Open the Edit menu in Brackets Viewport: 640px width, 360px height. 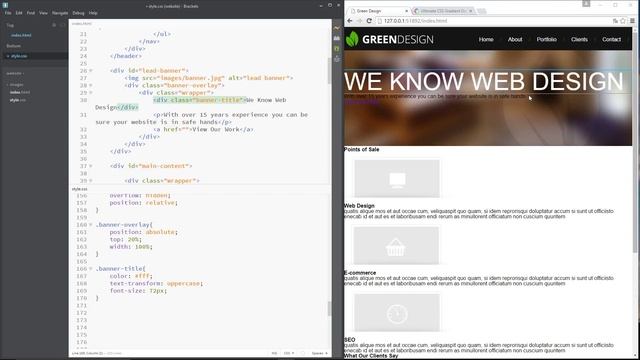[19, 13]
